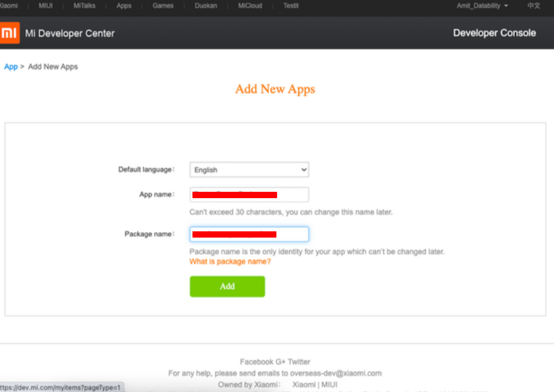Image resolution: width=554 pixels, height=392 pixels.
Task: Focus the App name field
Action: (249, 195)
